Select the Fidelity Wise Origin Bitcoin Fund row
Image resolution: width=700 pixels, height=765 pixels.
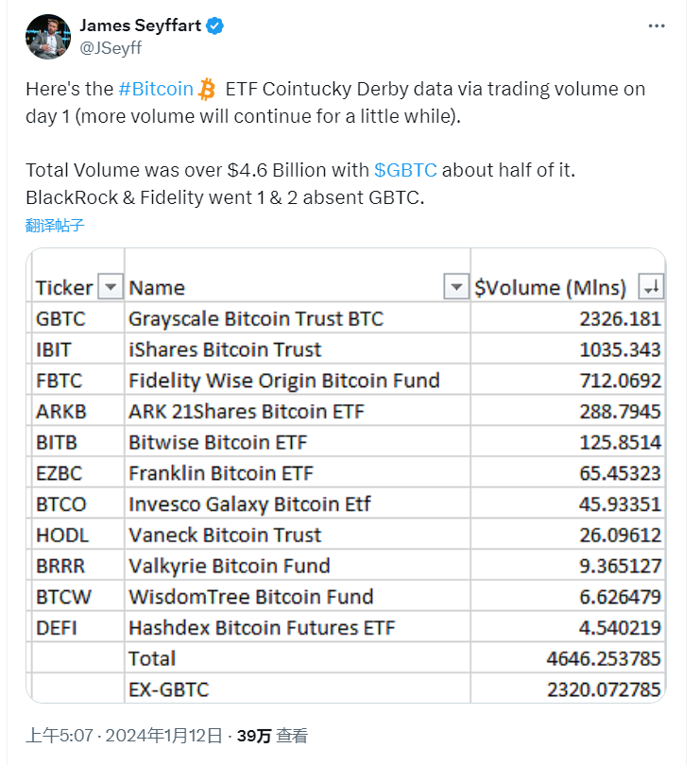point(283,381)
